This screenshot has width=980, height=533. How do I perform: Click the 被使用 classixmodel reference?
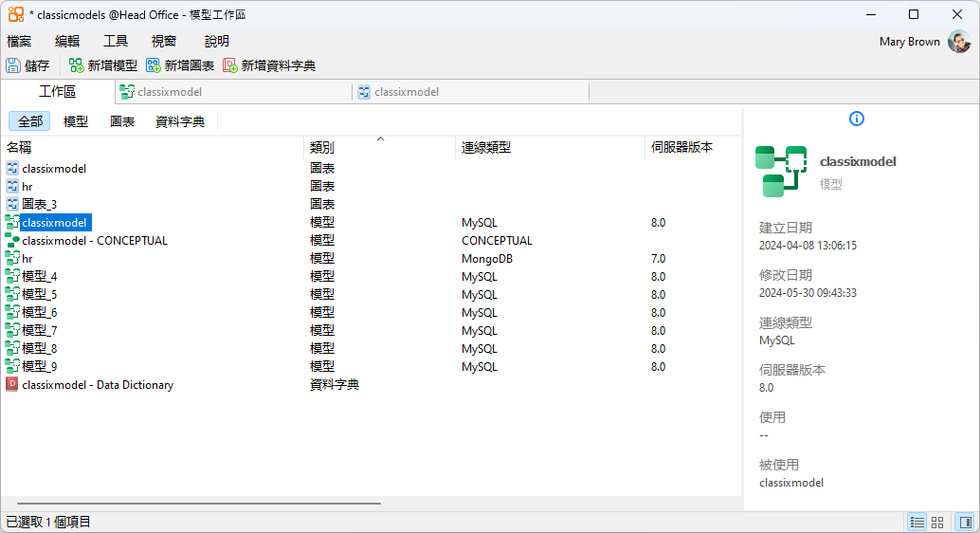(x=790, y=483)
